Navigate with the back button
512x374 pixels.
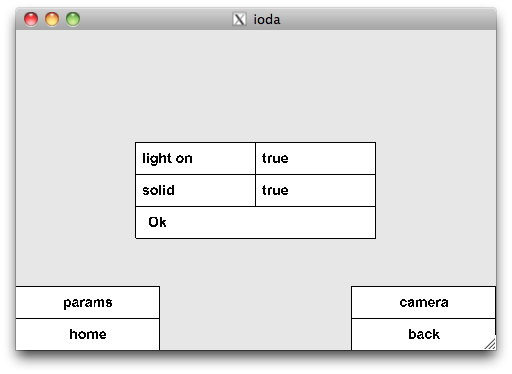(423, 334)
